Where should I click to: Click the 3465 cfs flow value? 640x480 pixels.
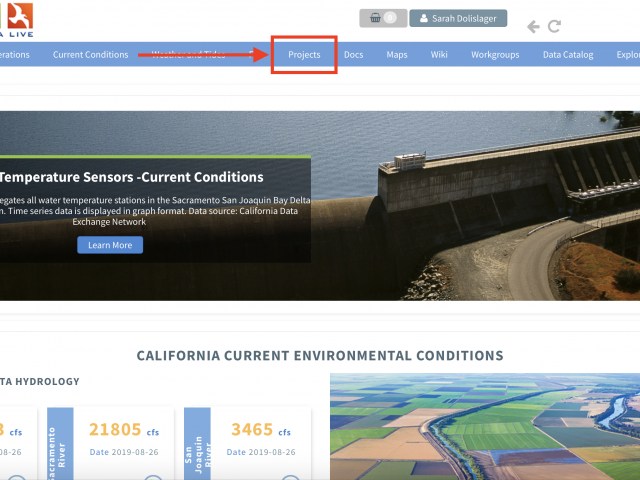(x=261, y=429)
